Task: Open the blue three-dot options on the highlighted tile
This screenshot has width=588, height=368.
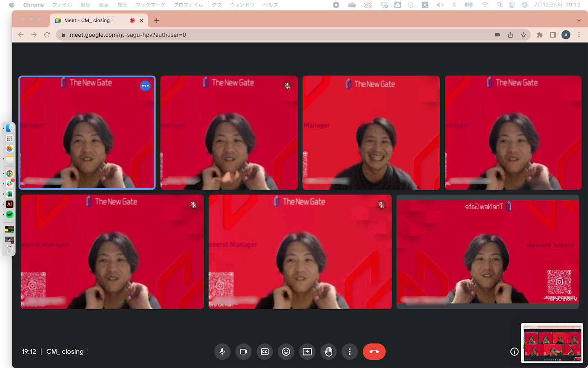Action: (145, 86)
